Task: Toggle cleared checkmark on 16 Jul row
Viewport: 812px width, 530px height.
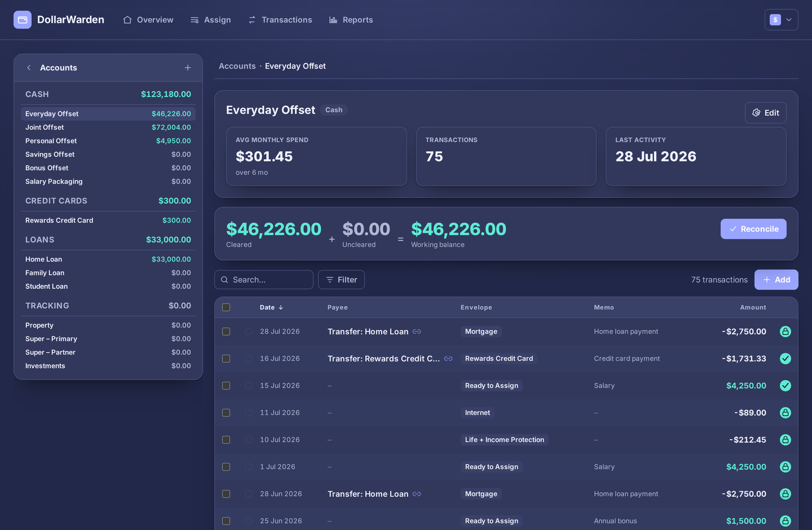Action: (x=785, y=358)
